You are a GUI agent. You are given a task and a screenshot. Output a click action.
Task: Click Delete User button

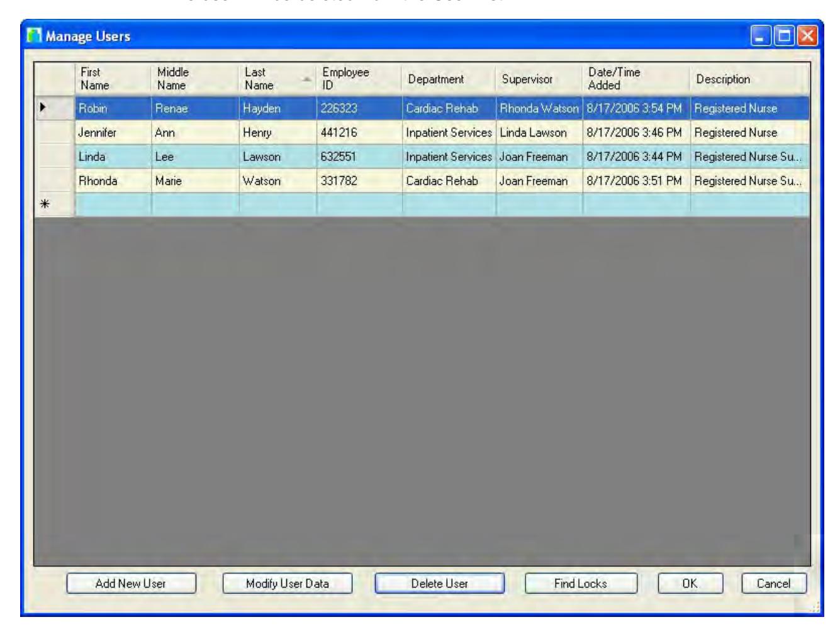pos(440,584)
